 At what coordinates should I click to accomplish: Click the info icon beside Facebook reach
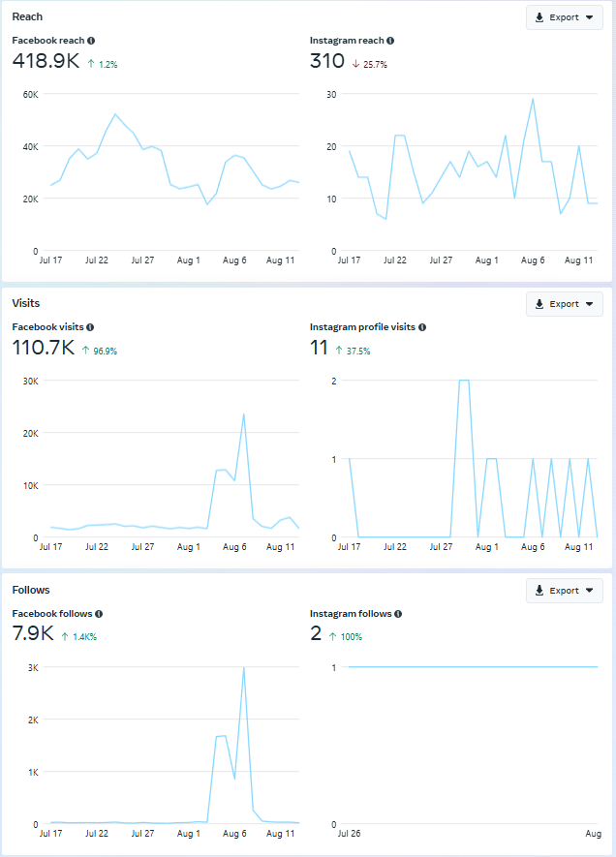pyautogui.click(x=91, y=41)
